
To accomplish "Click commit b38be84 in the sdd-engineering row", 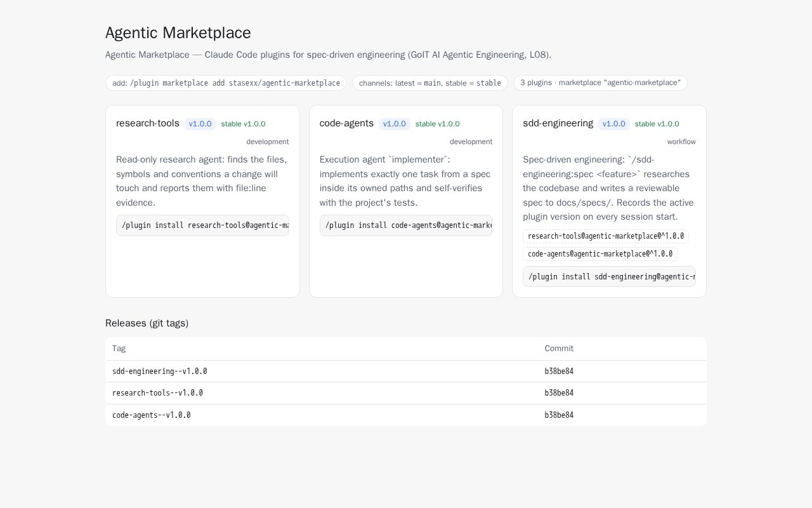I will pyautogui.click(x=559, y=371).
